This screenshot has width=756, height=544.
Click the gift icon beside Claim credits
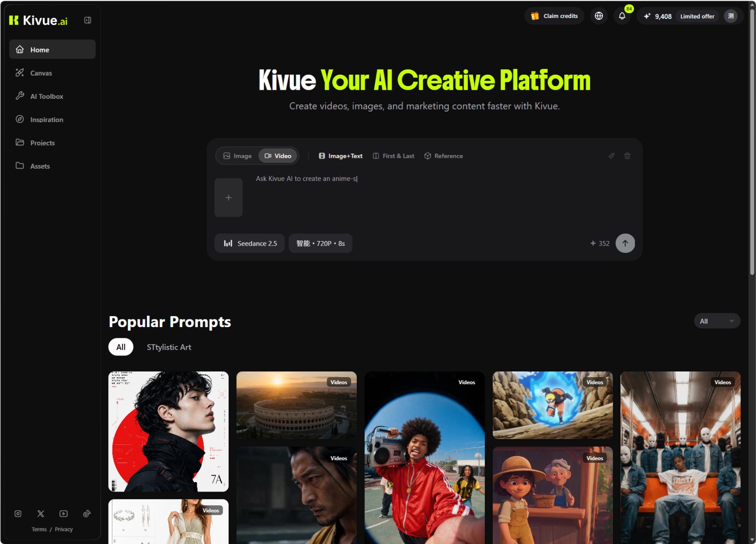pos(535,16)
